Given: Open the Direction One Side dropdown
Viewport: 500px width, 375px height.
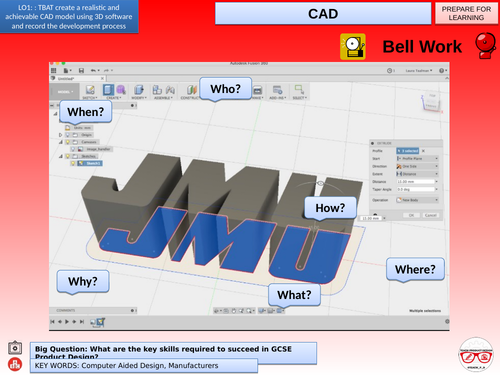Looking at the screenshot, I should [x=417, y=166].
